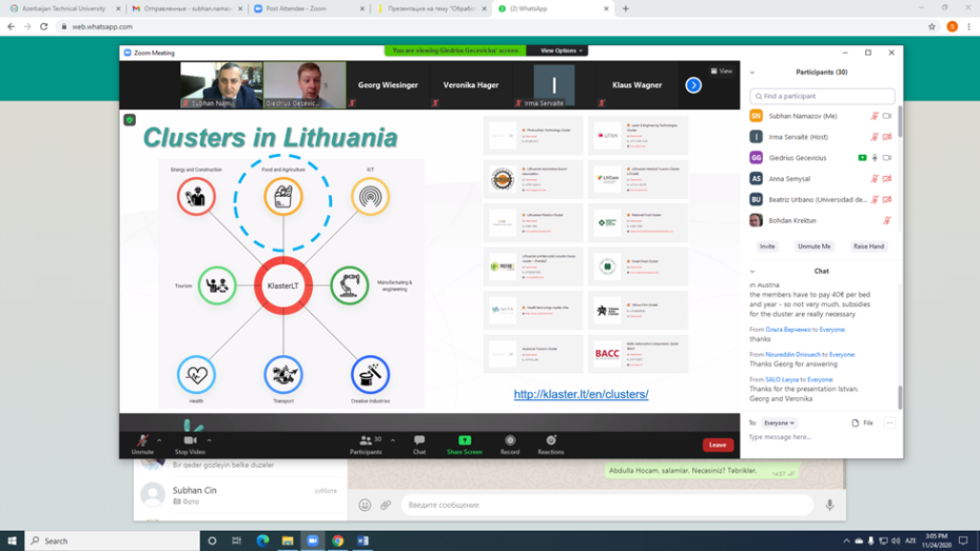Click the chat panel scrollbar
The height and width of the screenshot is (551, 980).
click(x=900, y=397)
